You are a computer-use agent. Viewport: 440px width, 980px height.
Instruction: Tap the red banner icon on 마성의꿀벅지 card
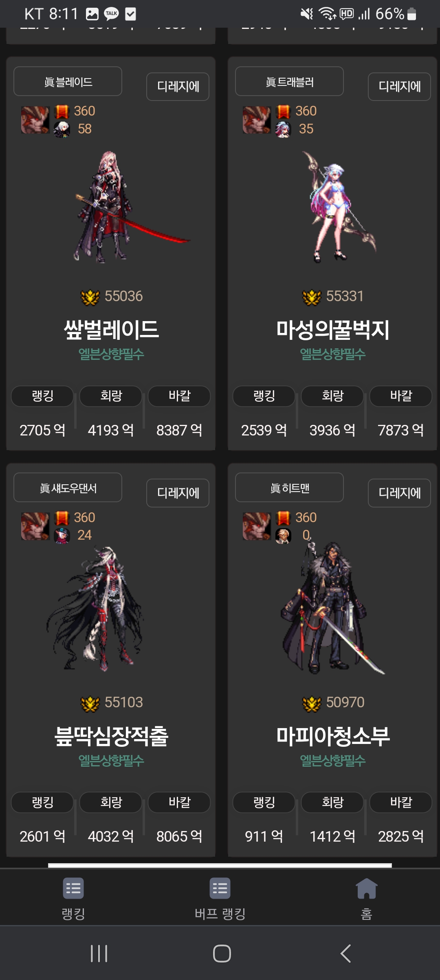283,112
